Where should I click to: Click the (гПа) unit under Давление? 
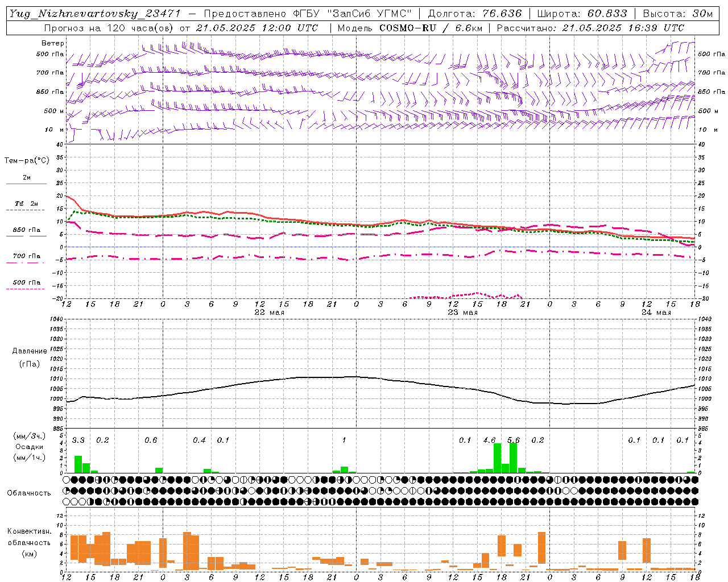click(30, 364)
